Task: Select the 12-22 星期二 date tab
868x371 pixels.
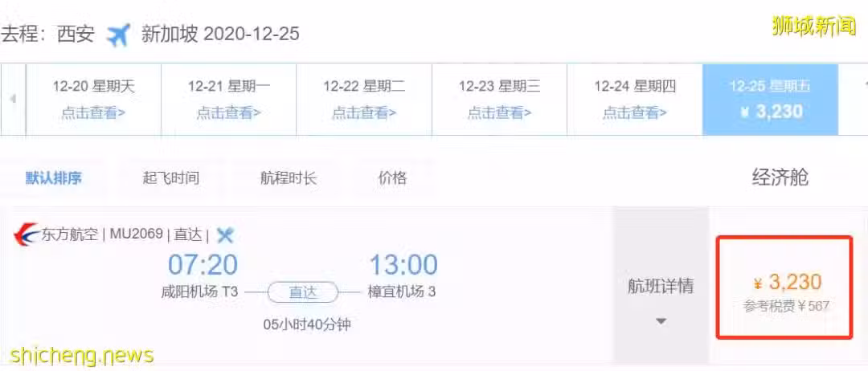Action: (364, 100)
